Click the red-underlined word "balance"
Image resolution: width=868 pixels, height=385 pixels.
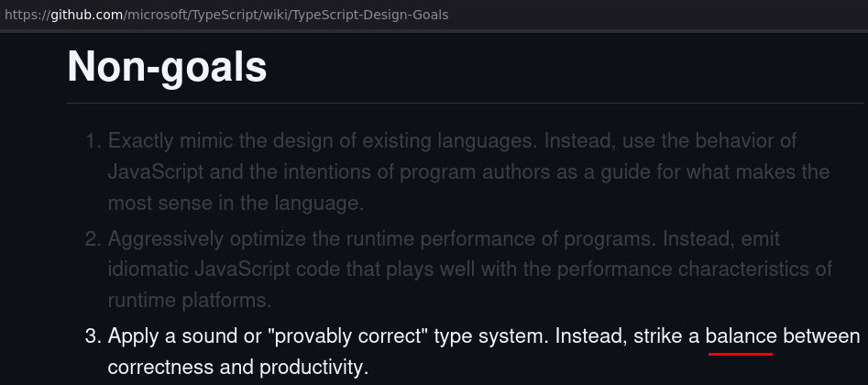(740, 335)
